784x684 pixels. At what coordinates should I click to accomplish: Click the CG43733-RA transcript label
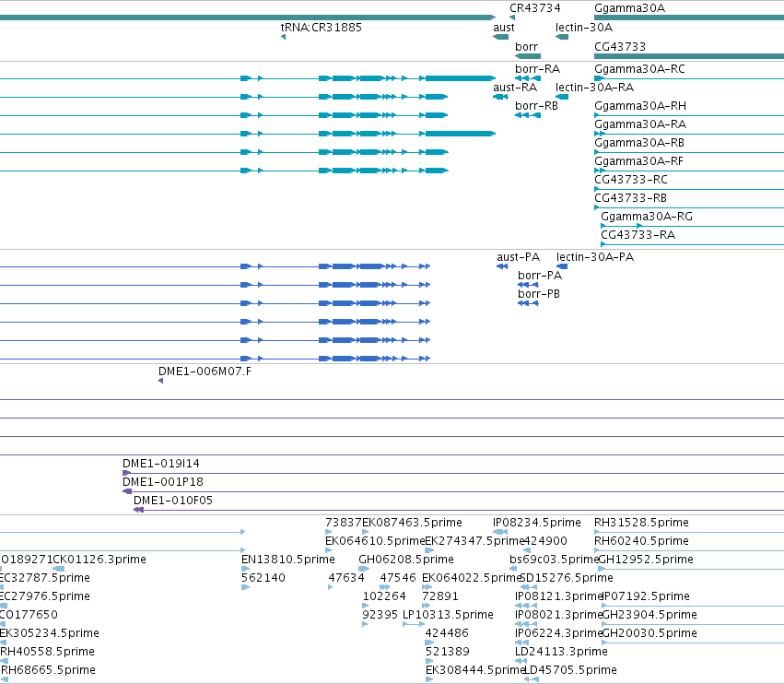(638, 235)
